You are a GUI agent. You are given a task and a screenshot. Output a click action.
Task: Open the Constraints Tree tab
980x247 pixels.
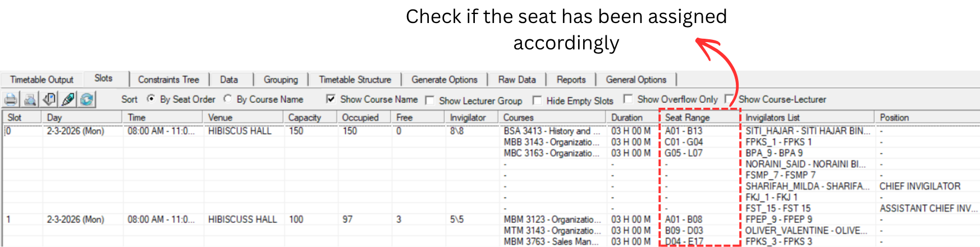(x=169, y=80)
